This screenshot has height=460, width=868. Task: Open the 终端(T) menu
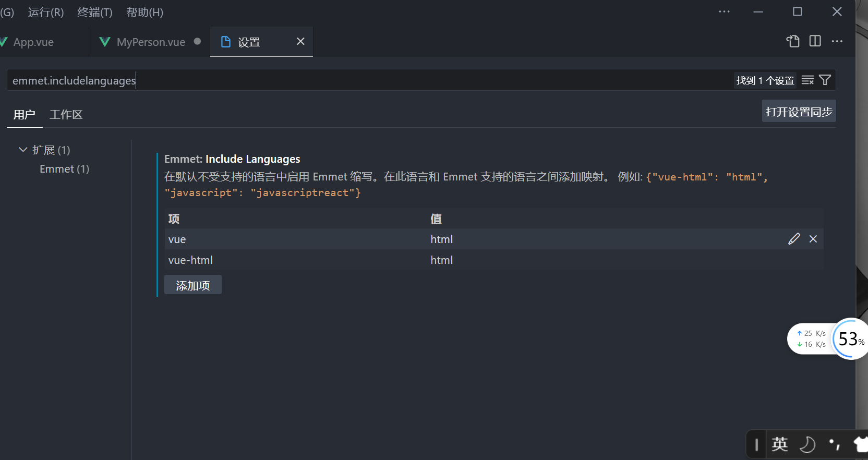[94, 13]
